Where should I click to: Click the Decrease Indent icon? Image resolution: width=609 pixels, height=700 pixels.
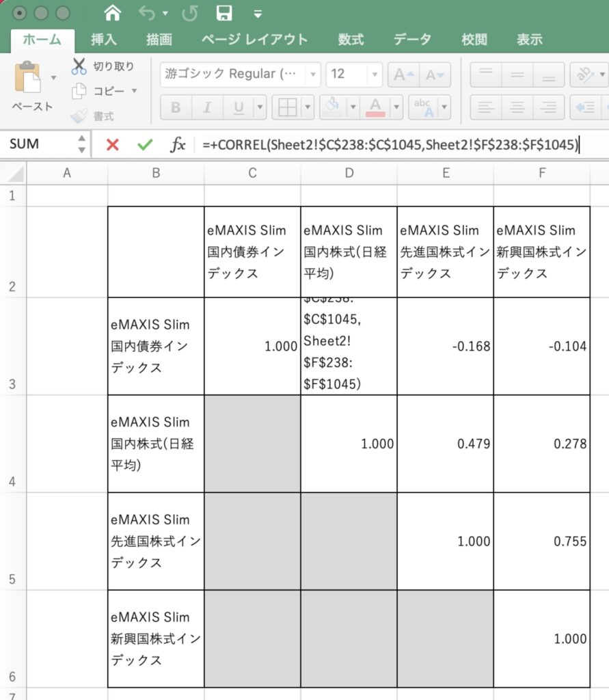pyautogui.click(x=585, y=107)
